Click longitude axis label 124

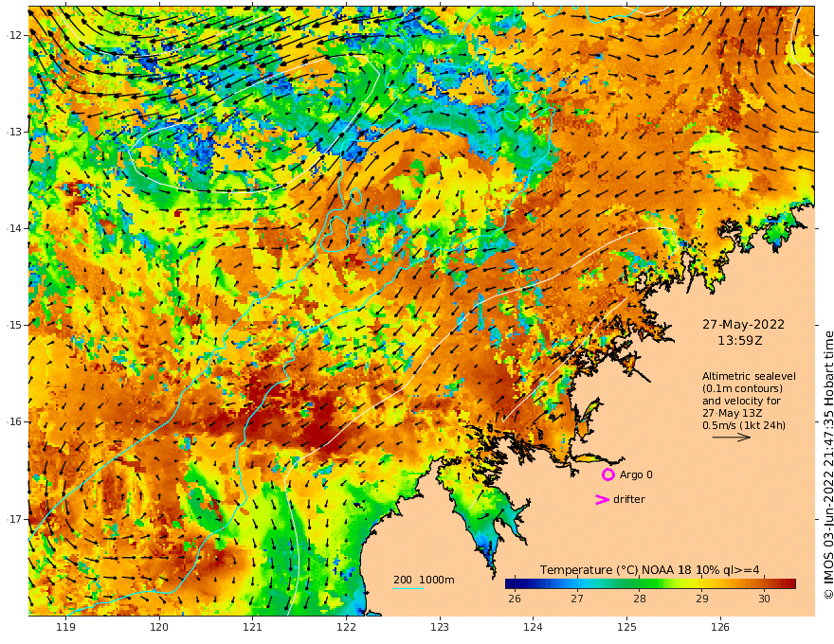point(534,627)
